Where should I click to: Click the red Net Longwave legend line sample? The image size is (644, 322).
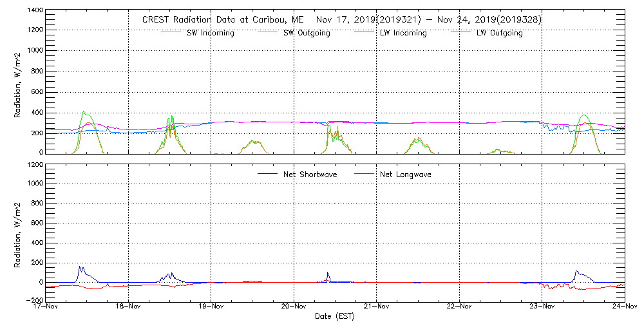(364, 174)
